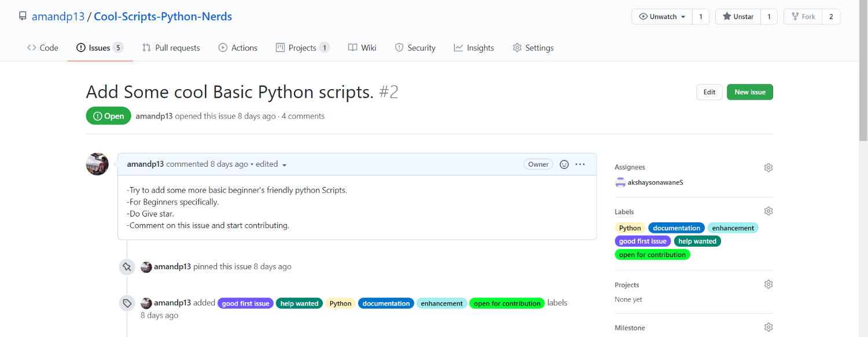Open the Milestone gear icon
The image size is (868, 337).
pyautogui.click(x=768, y=327)
